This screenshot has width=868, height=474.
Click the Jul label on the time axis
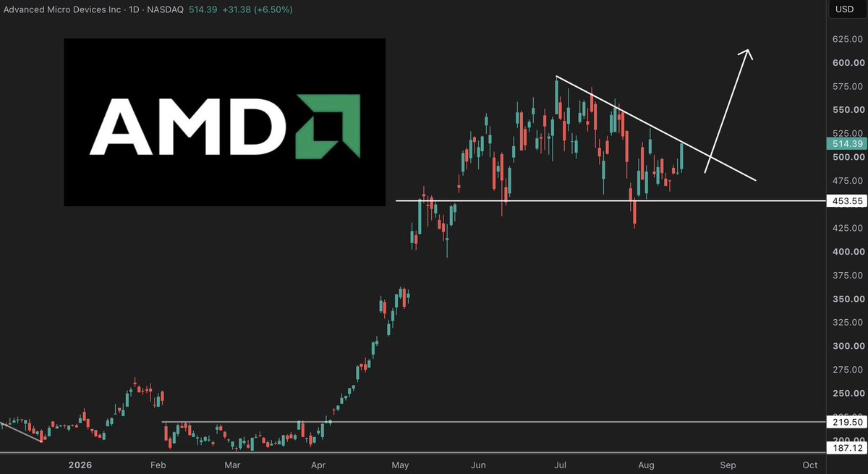(x=560, y=465)
